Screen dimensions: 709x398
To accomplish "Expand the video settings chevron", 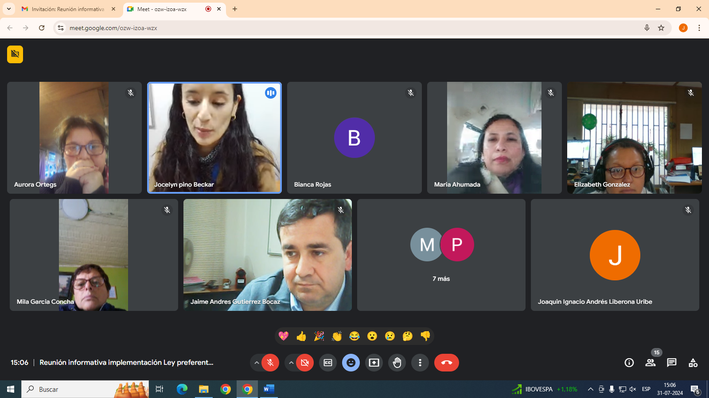I will (291, 362).
